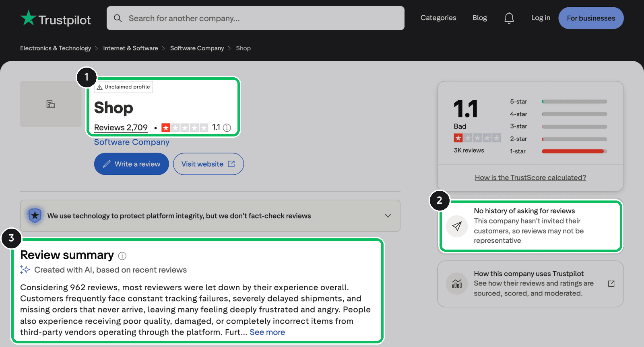Click the shield star integrity icon
This screenshot has height=347, width=644.
[x=35, y=216]
